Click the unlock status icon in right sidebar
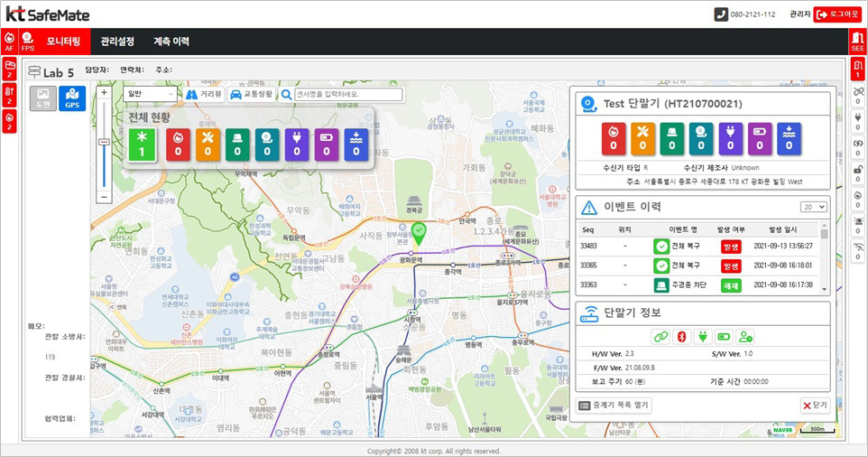Viewport: 868px width, 457px height. click(857, 172)
